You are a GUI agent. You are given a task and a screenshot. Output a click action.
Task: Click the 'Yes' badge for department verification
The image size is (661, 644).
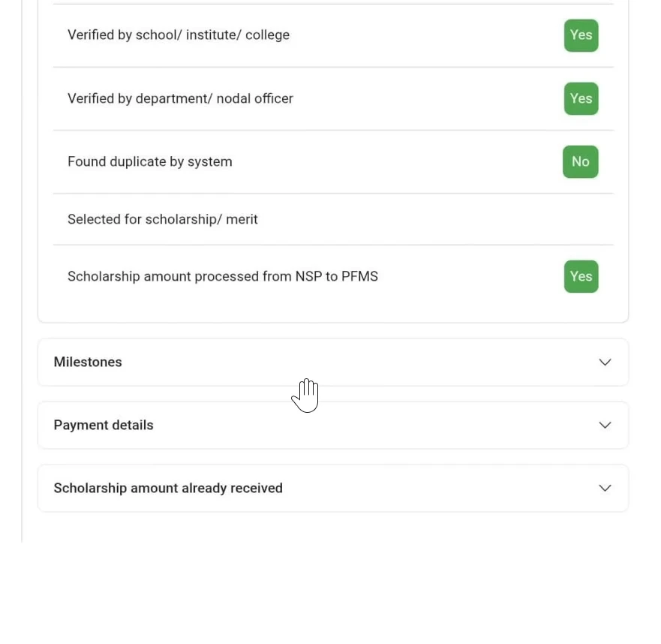point(581,98)
